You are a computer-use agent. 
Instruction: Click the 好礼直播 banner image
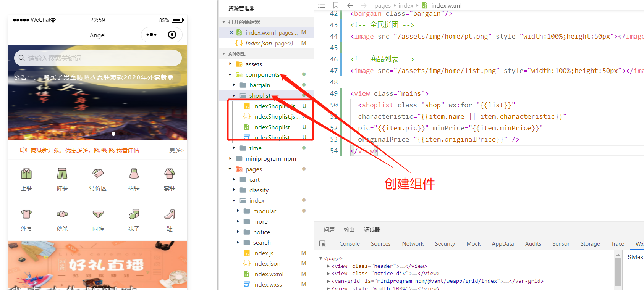(98, 264)
